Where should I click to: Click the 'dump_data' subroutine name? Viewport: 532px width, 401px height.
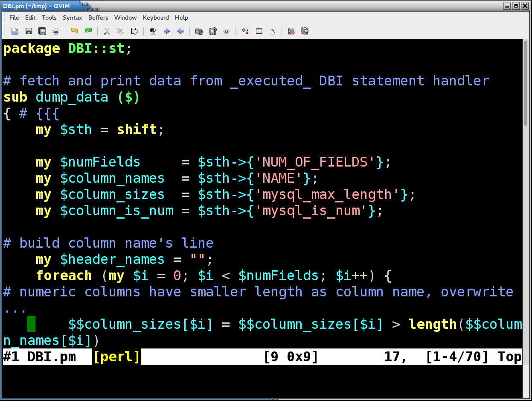(x=72, y=97)
